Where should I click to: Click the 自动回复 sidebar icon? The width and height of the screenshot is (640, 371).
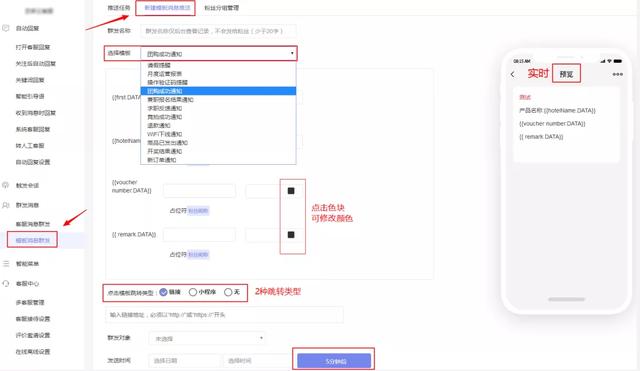click(6, 28)
